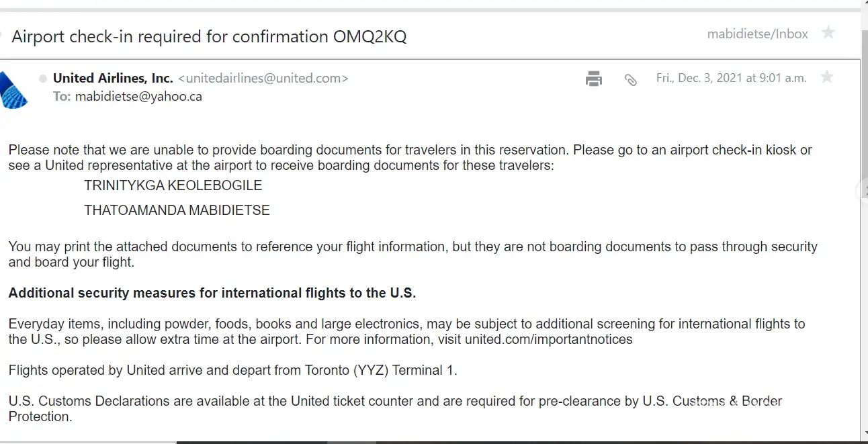This screenshot has width=868, height=444.
Task: Toggle the unread dot beside United Airlines
Action: [x=43, y=79]
